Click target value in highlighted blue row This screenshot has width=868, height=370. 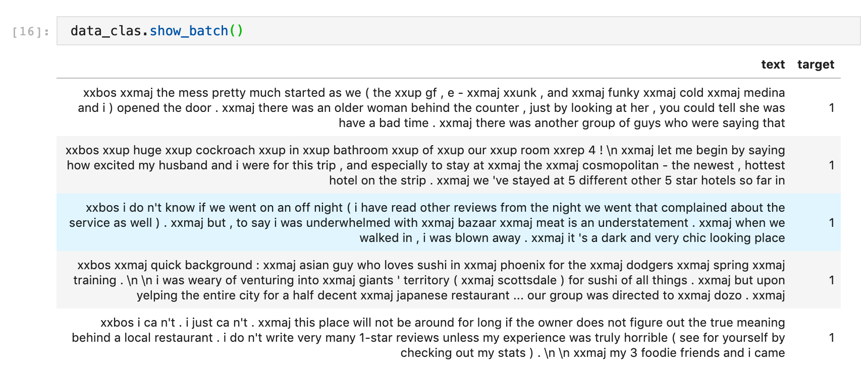(831, 223)
